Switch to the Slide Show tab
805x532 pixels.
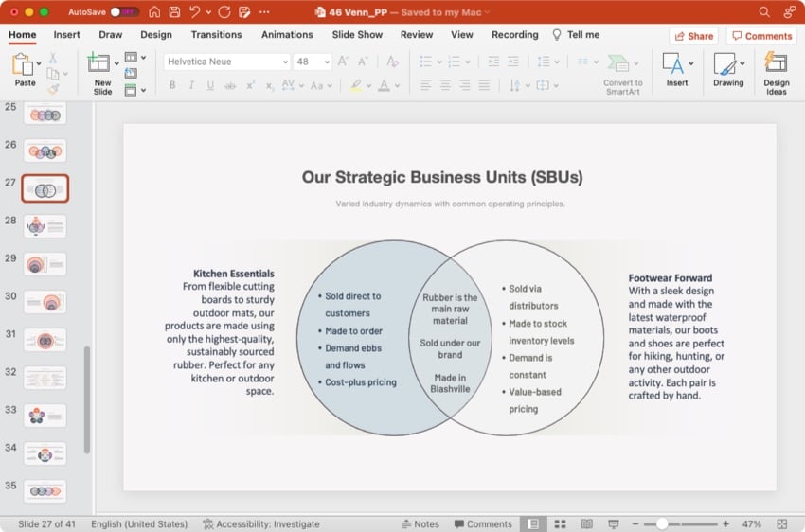pos(357,35)
